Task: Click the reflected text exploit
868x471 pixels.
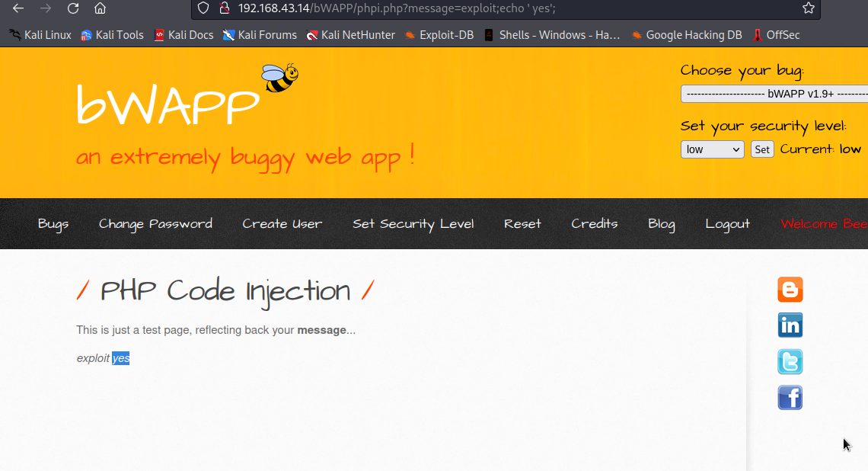Action: pos(93,358)
